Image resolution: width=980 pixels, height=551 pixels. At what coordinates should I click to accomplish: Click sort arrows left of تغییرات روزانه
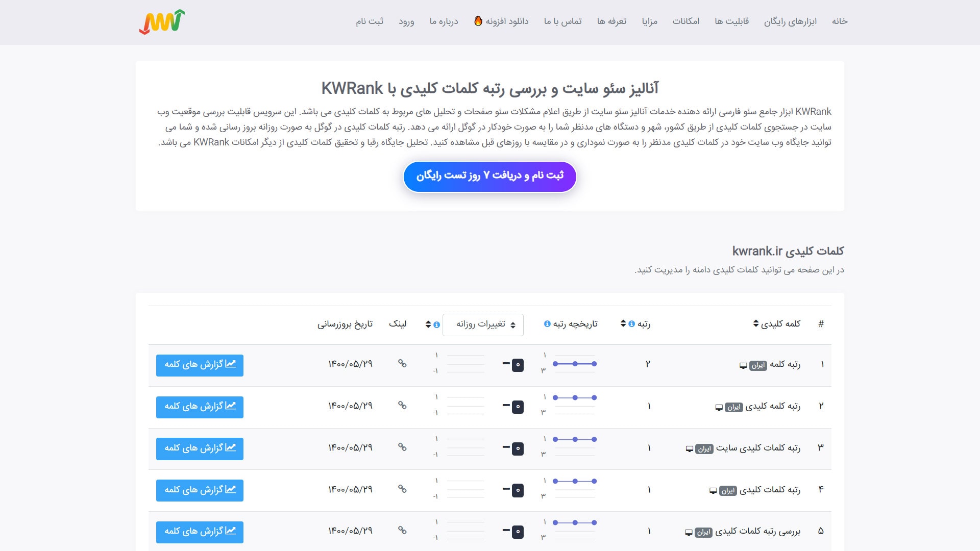click(x=428, y=324)
